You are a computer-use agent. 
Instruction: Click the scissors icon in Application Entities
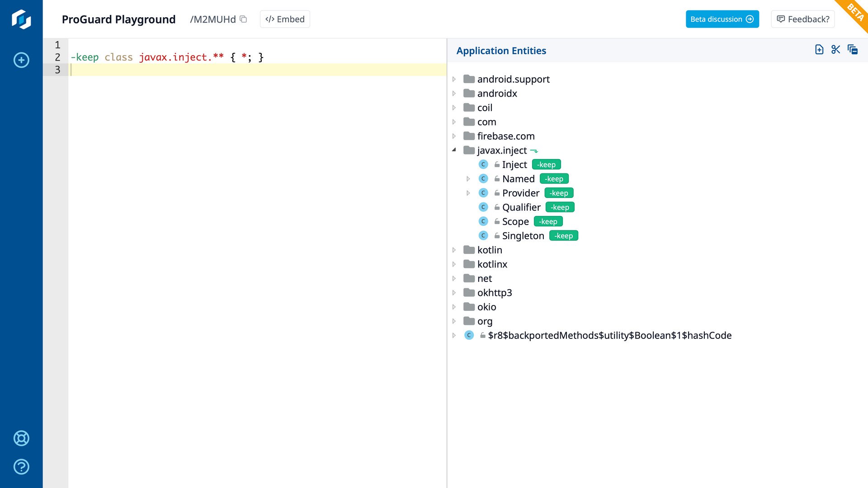[x=836, y=50]
